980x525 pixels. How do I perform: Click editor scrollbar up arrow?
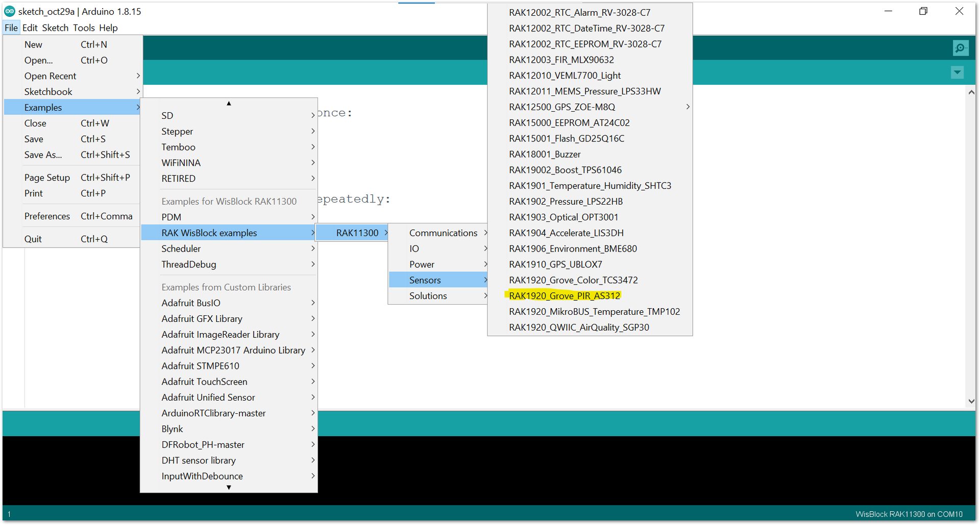coord(971,92)
